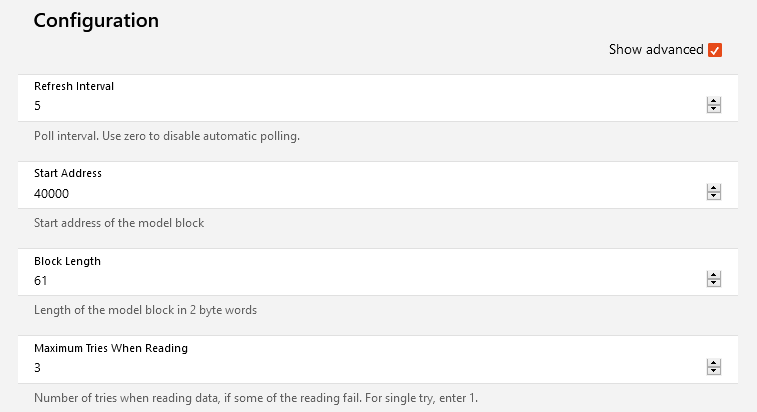Viewport: 757px width, 412px height.
Task: Increase Maximum Tries When Reading value
Action: click(x=714, y=364)
